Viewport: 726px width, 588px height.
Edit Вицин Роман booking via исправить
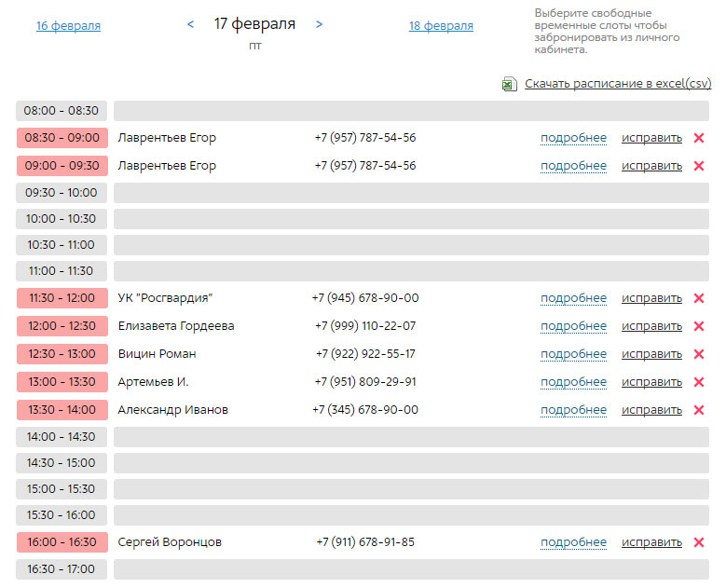[651, 354]
